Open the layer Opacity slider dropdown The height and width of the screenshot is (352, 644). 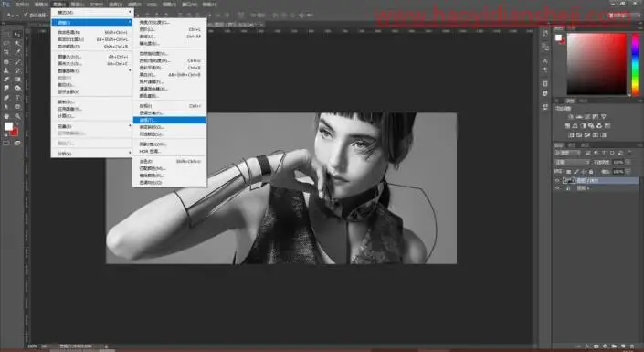click(628, 163)
